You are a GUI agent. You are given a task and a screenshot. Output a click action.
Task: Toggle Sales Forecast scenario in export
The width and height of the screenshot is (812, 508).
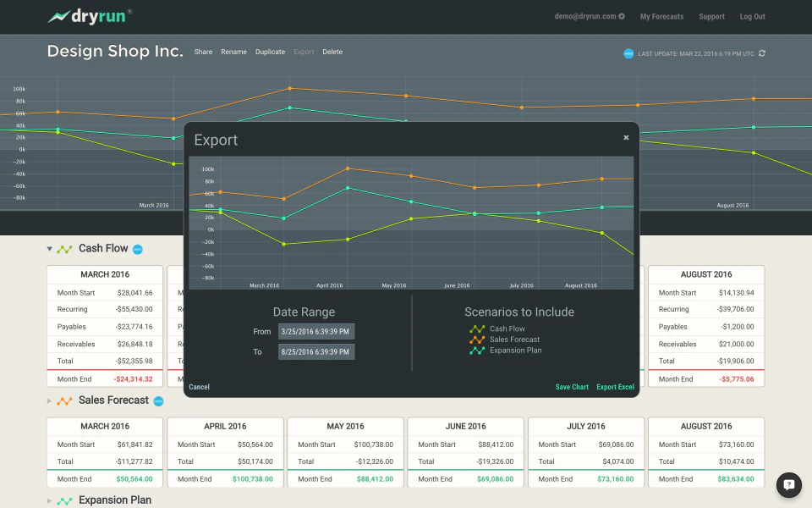tap(504, 340)
